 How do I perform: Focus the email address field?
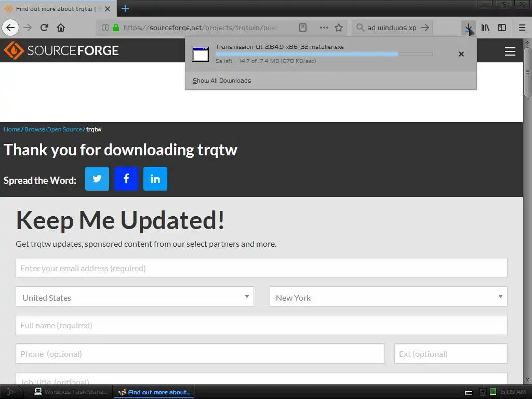coord(262,268)
